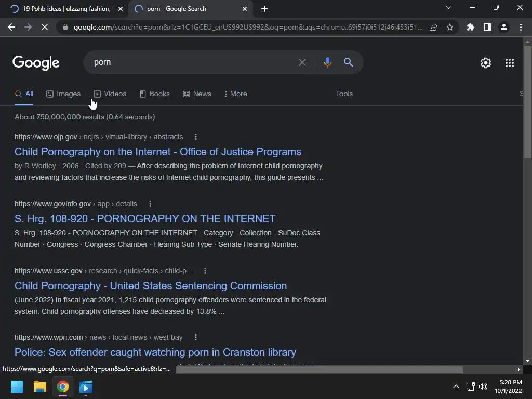Open wpri.com result options menu

(x=196, y=337)
